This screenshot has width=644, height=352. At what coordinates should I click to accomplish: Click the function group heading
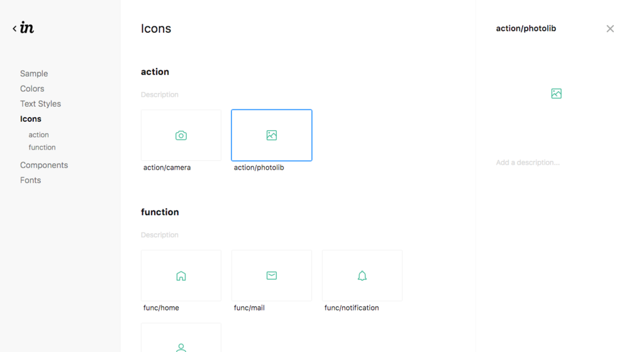tap(160, 212)
